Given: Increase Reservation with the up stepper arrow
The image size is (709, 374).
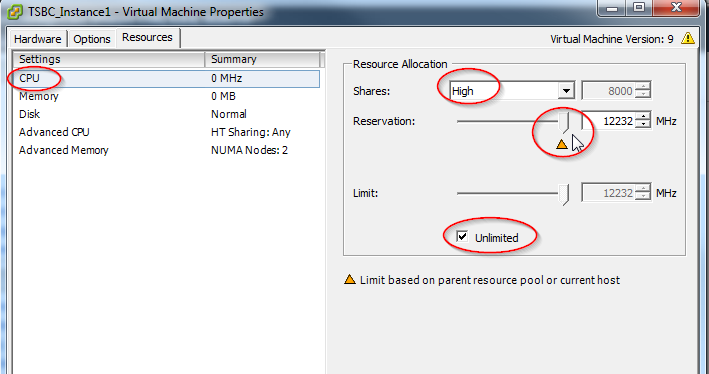Looking at the screenshot, I should [x=643, y=117].
